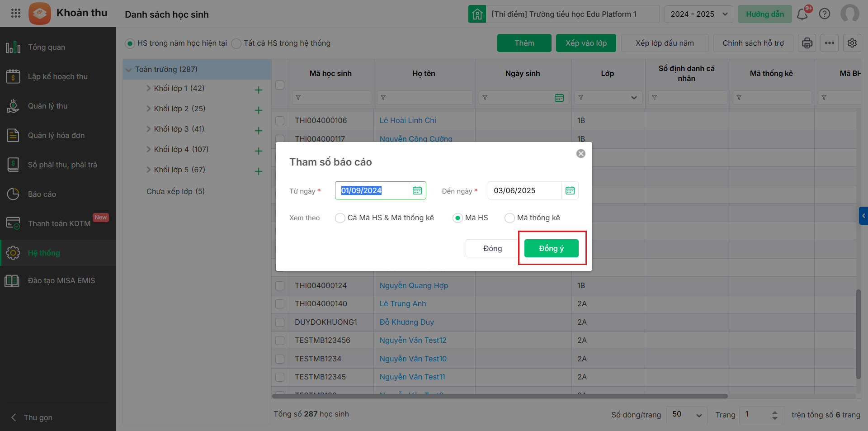
Task: Confirm with the Đồng ý button
Action: (x=551, y=248)
